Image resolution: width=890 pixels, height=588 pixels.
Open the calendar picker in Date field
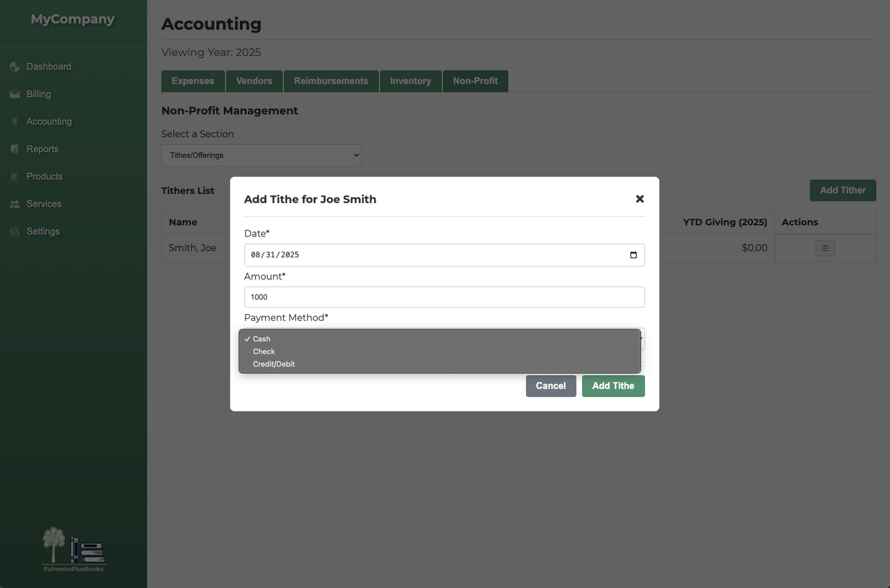click(x=633, y=255)
